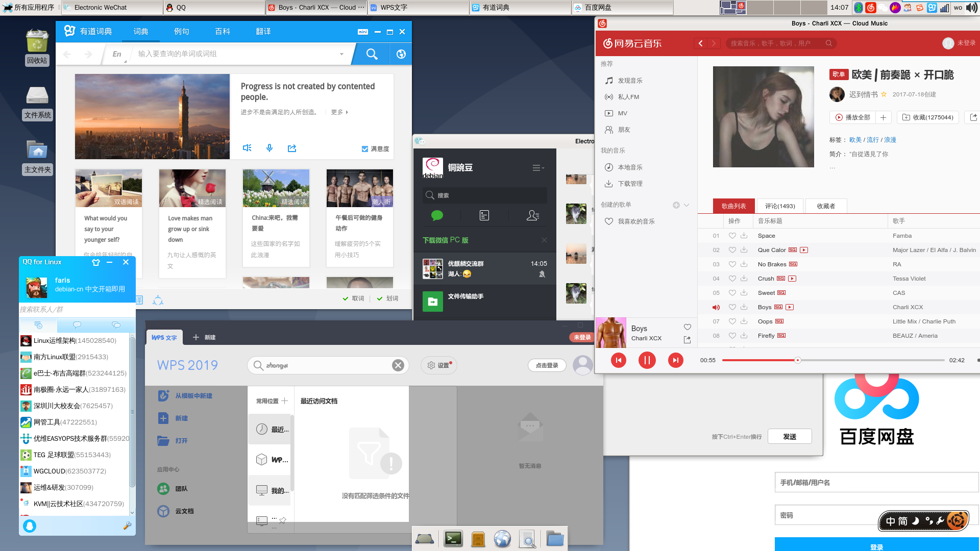Open WeChat chats tab icon
The width and height of the screenshot is (980, 551).
(x=437, y=215)
